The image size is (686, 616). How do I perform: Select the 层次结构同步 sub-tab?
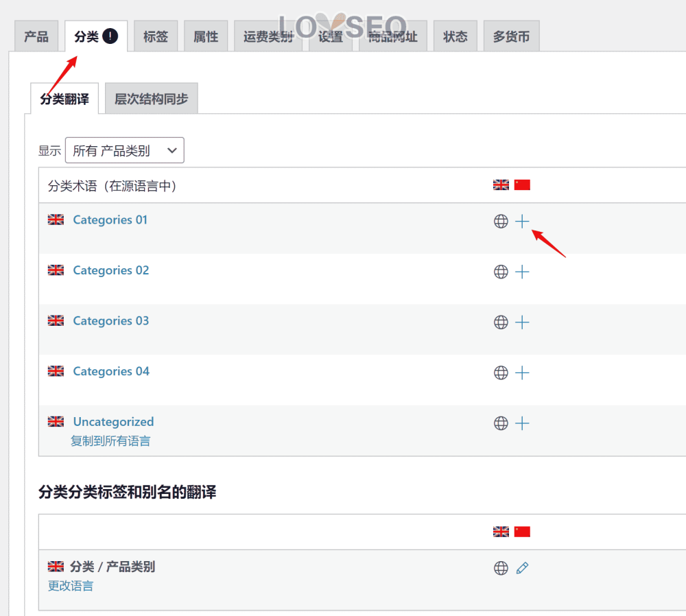tap(152, 99)
